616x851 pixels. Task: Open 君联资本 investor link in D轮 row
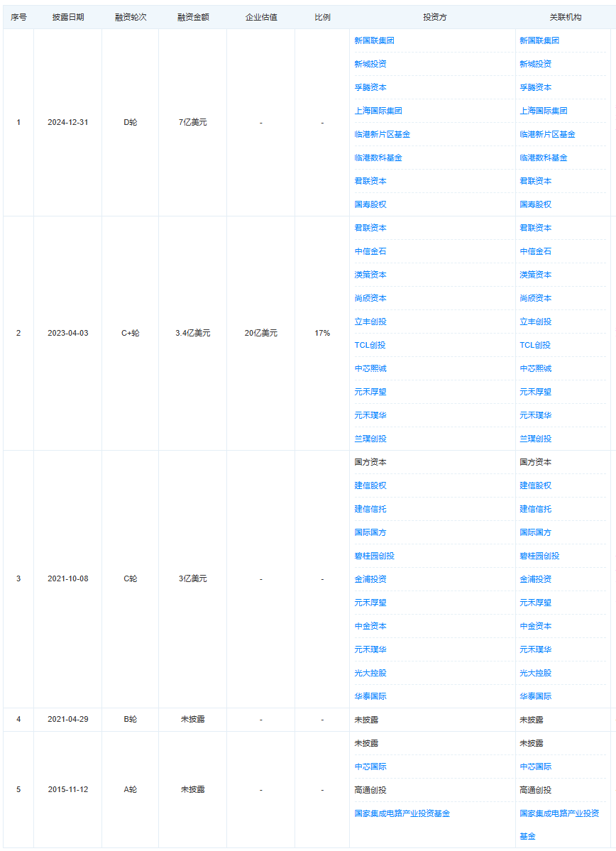point(370,181)
